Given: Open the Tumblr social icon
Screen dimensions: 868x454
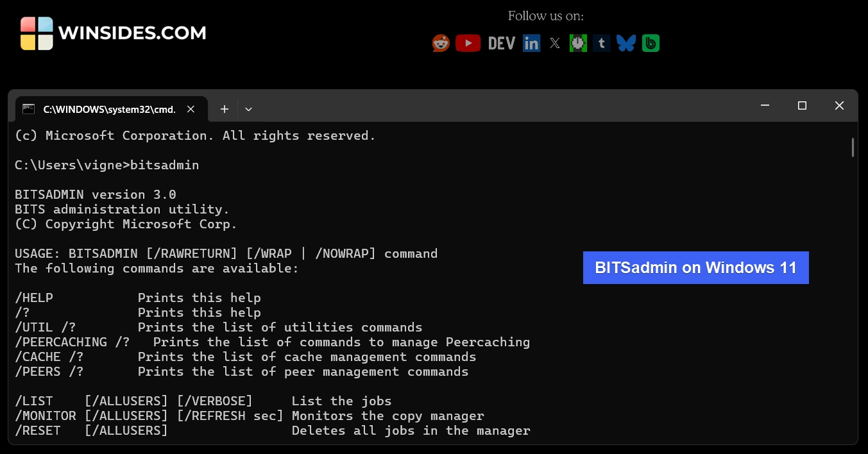Looking at the screenshot, I should tap(601, 43).
